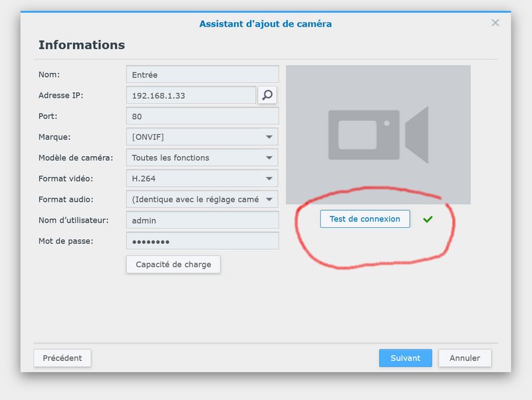
Task: Click the Assistant d'ajout de caméra title
Action: pos(265,24)
